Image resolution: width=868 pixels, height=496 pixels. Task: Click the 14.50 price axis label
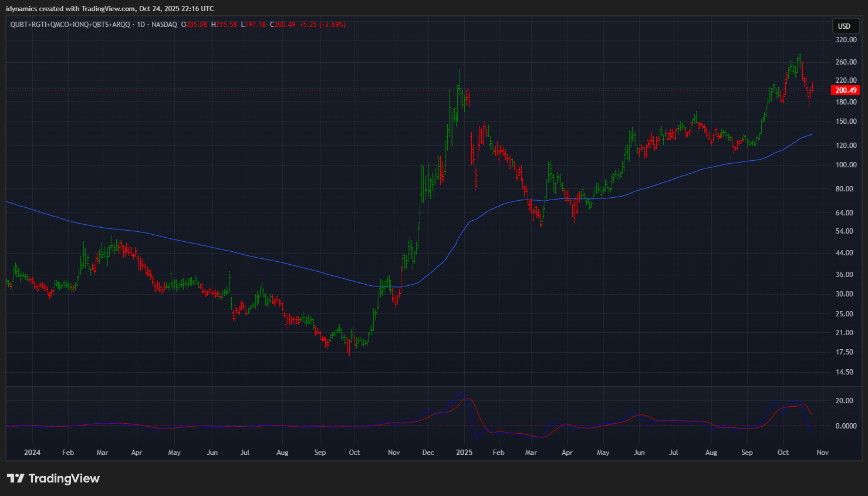[846, 372]
